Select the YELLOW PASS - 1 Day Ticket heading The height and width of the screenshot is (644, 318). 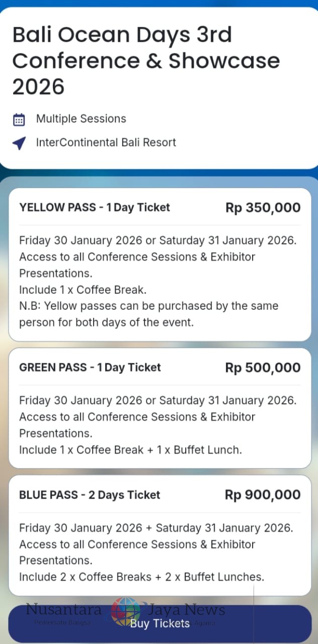pyautogui.click(x=95, y=207)
